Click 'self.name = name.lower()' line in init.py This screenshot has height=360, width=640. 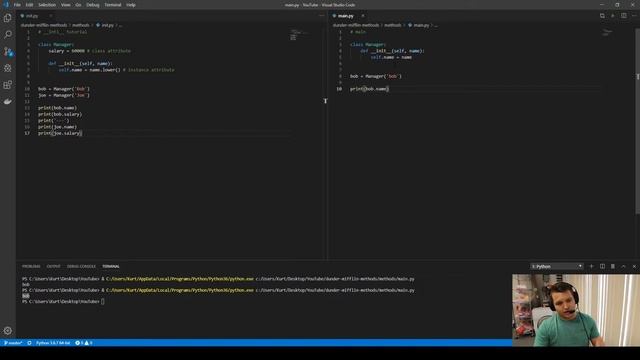click(116, 70)
